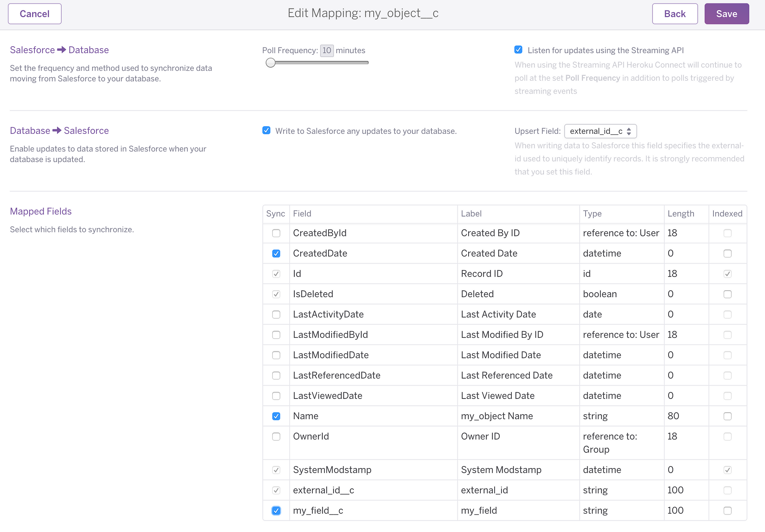Enable Indexed for Name row
765x532 pixels.
click(728, 416)
